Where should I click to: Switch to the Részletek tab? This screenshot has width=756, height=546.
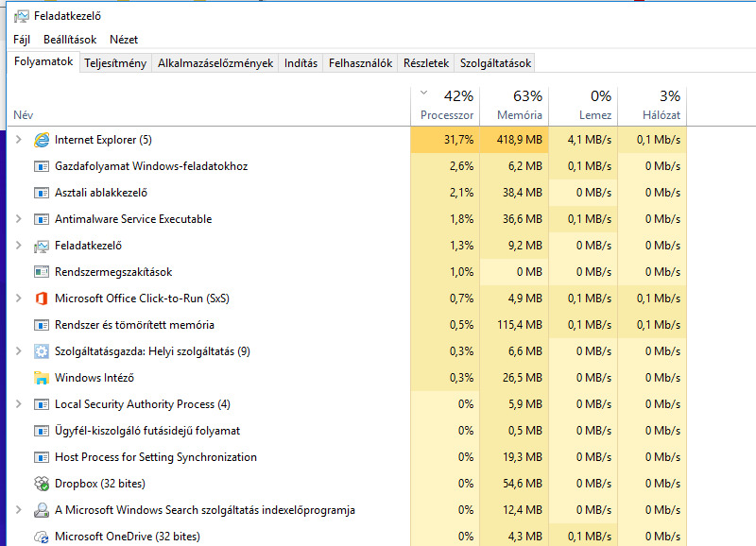[426, 63]
